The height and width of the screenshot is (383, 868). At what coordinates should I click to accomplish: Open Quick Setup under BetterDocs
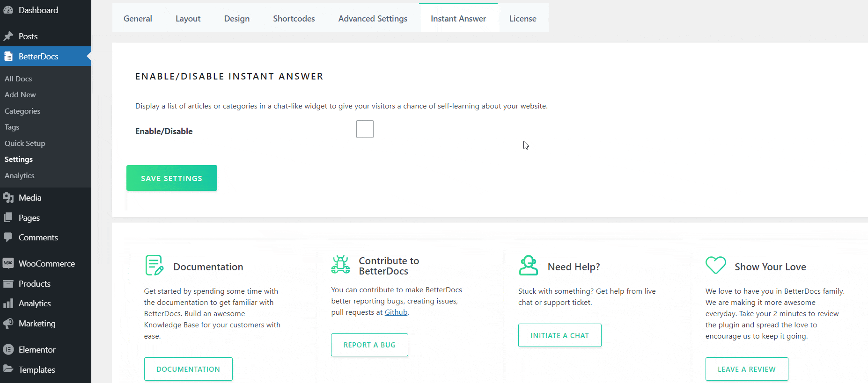pyautogui.click(x=25, y=143)
